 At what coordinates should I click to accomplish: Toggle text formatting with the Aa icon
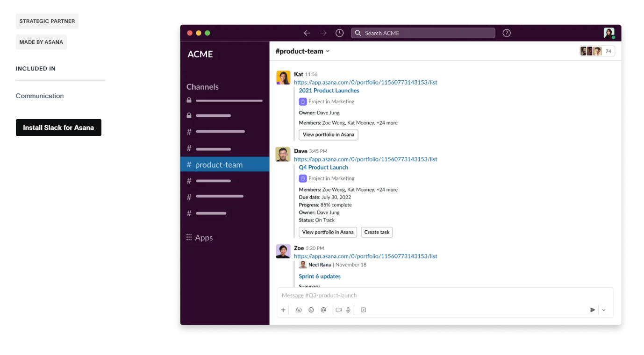[x=299, y=310]
